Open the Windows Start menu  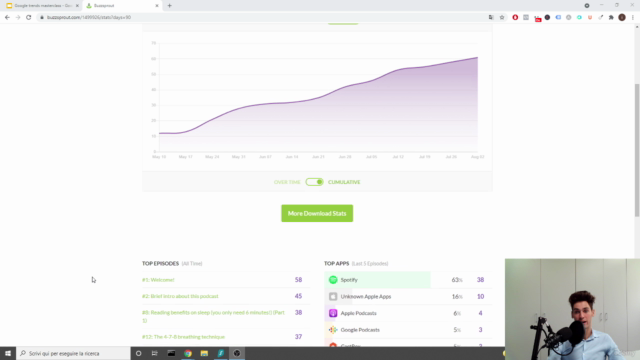click(8, 353)
